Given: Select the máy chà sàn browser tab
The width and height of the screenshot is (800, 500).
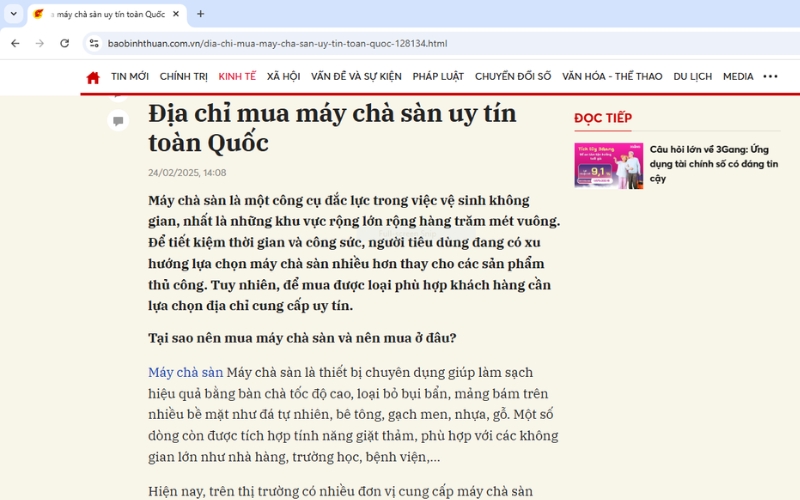Looking at the screenshot, I should click(x=108, y=14).
